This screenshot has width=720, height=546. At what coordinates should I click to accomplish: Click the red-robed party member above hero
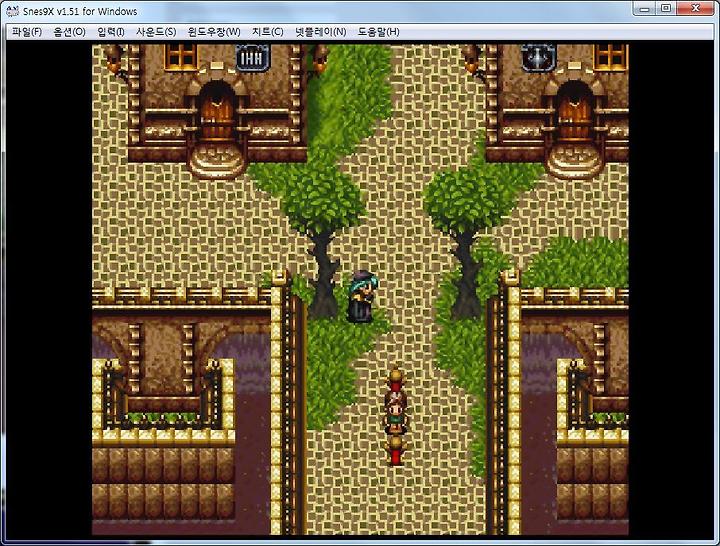click(x=395, y=381)
